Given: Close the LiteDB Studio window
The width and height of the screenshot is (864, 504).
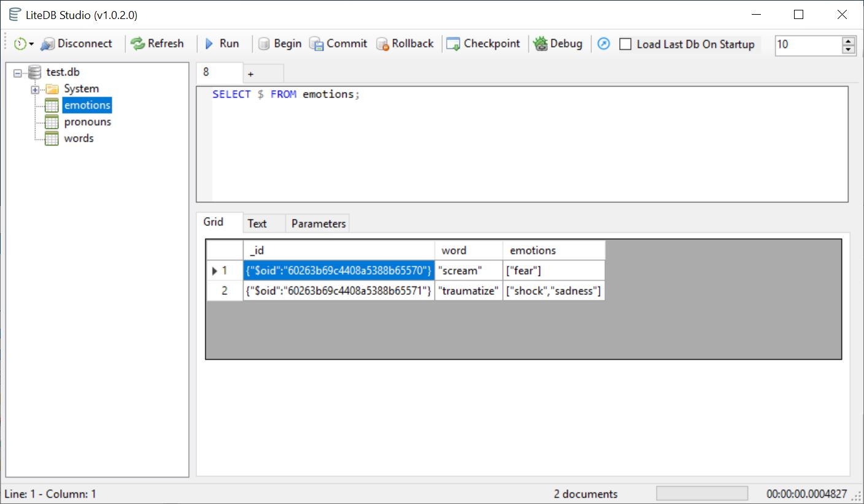Looking at the screenshot, I should coord(841,15).
